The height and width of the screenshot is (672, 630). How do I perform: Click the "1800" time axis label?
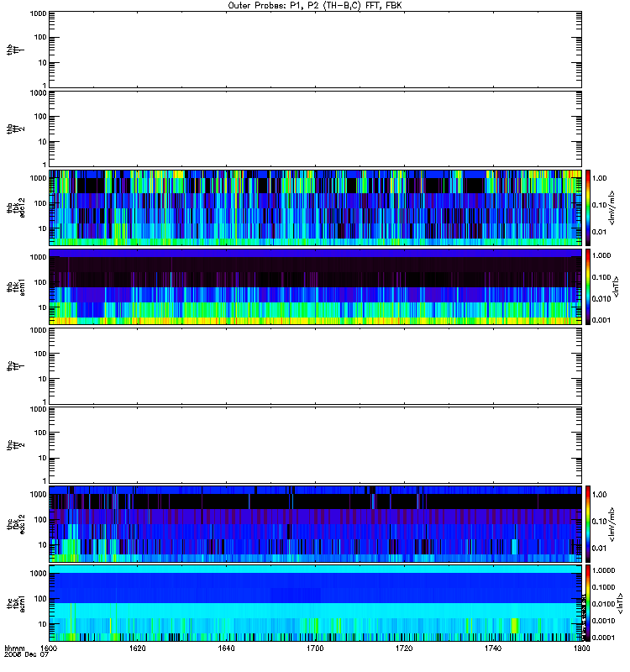coord(582,648)
